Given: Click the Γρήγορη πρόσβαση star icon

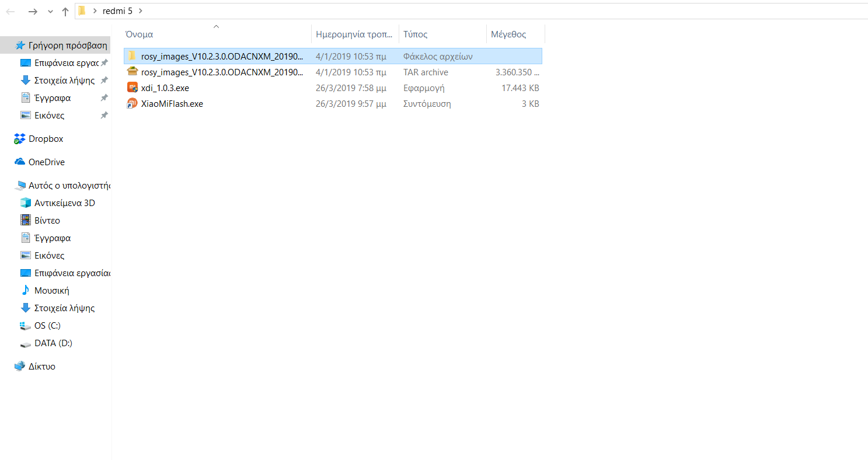Looking at the screenshot, I should 20,45.
